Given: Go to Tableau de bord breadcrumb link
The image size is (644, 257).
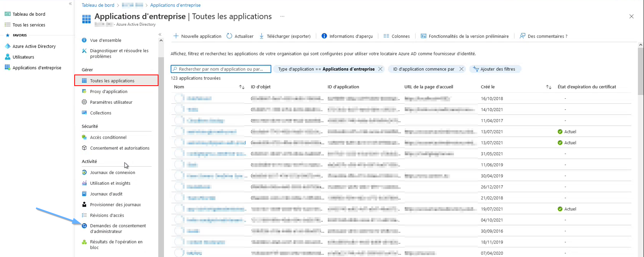Looking at the screenshot, I should click(98, 5).
